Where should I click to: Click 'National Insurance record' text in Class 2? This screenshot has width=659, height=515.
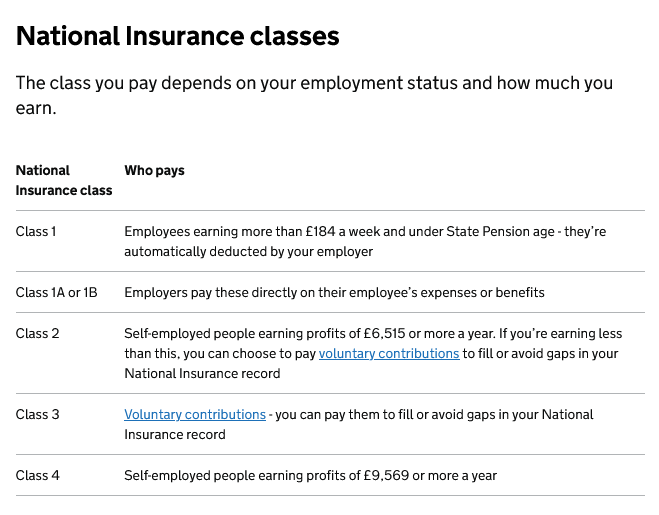coord(202,374)
